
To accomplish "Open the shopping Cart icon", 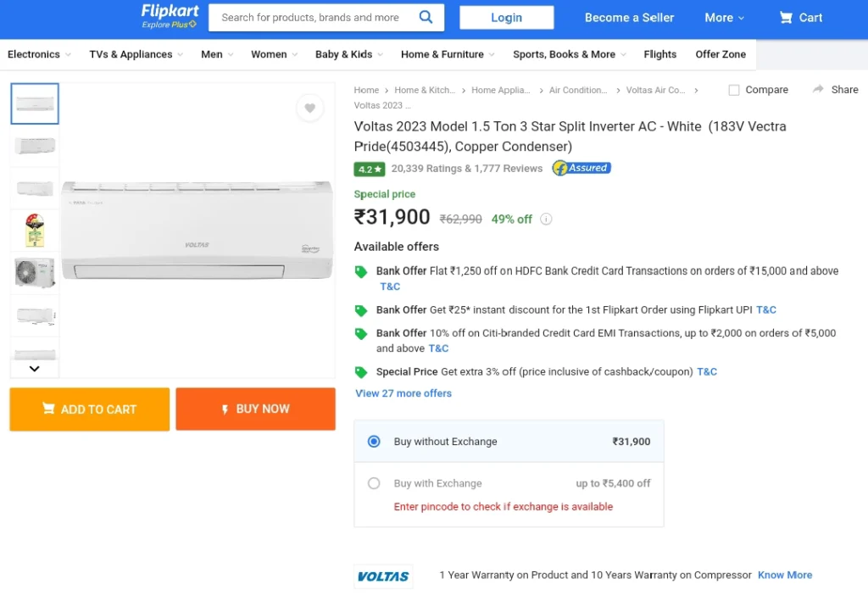I will pos(786,18).
